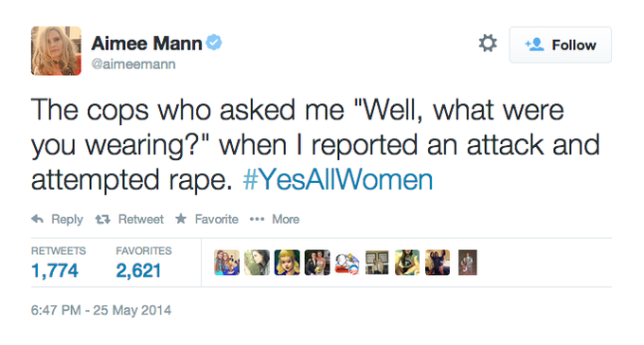Visit the @aimeemann handle link
The height and width of the screenshot is (345, 644).
pyautogui.click(x=134, y=64)
